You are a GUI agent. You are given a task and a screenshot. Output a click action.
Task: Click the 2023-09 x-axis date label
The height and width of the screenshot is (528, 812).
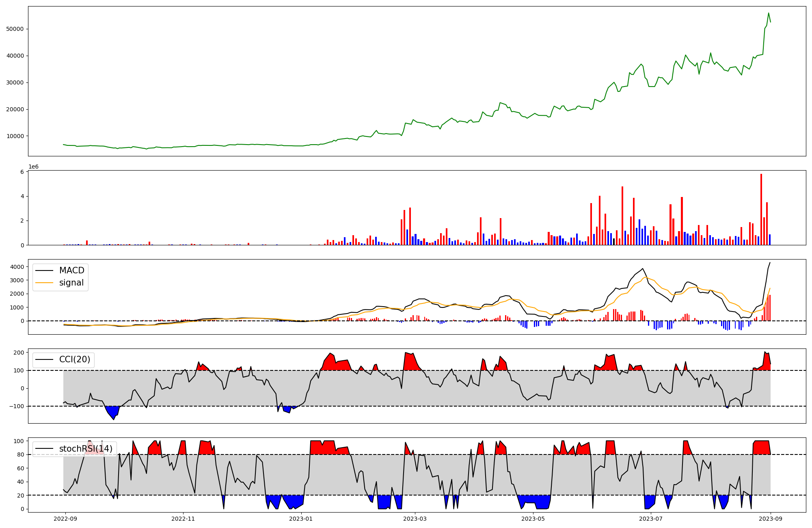pos(771,519)
